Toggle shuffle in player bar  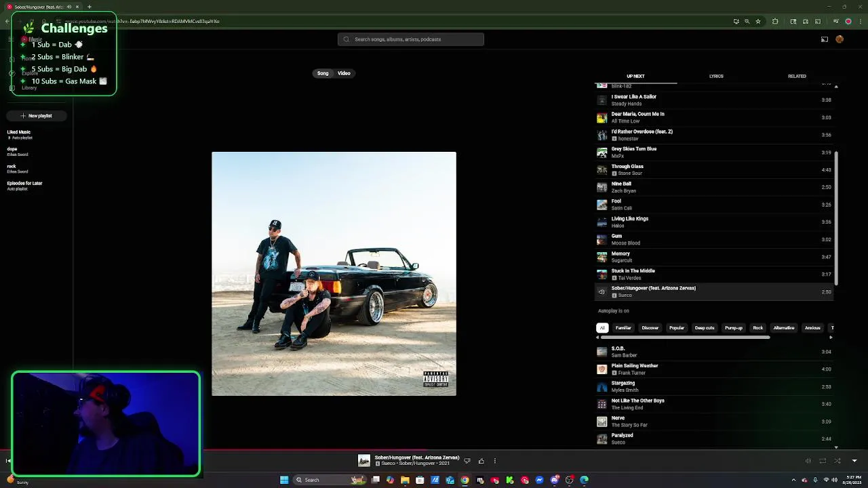point(837,461)
